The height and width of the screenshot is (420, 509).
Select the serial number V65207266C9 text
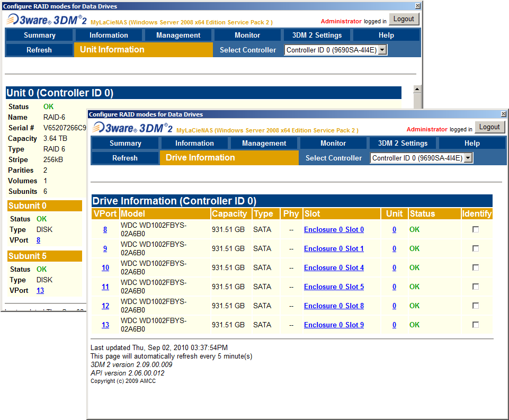tap(65, 128)
